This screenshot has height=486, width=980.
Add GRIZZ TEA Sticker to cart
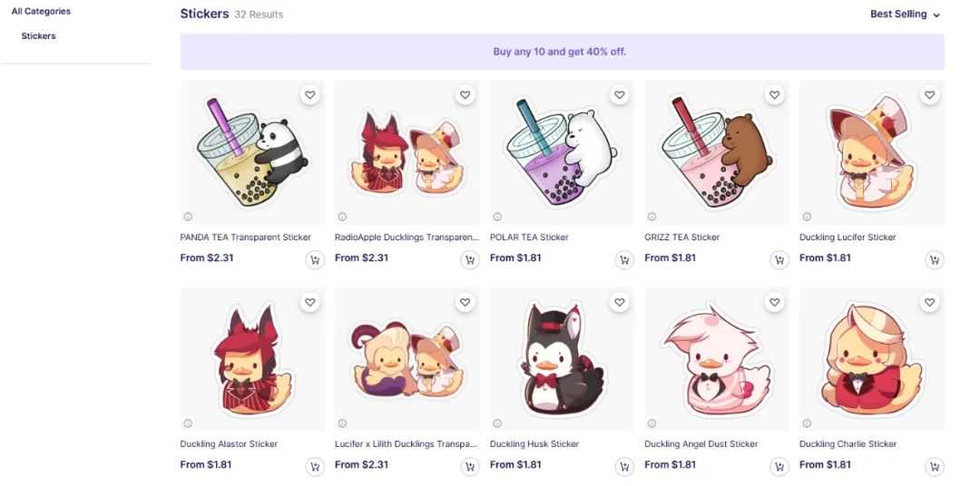pos(779,260)
